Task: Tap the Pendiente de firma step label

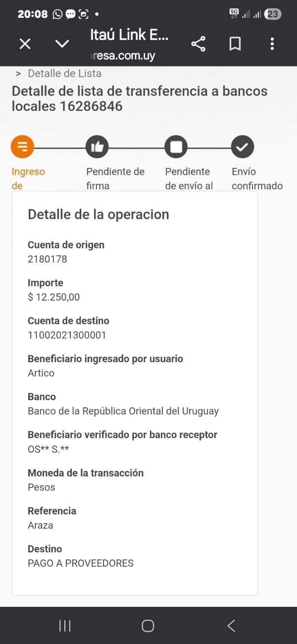Action: (115, 178)
